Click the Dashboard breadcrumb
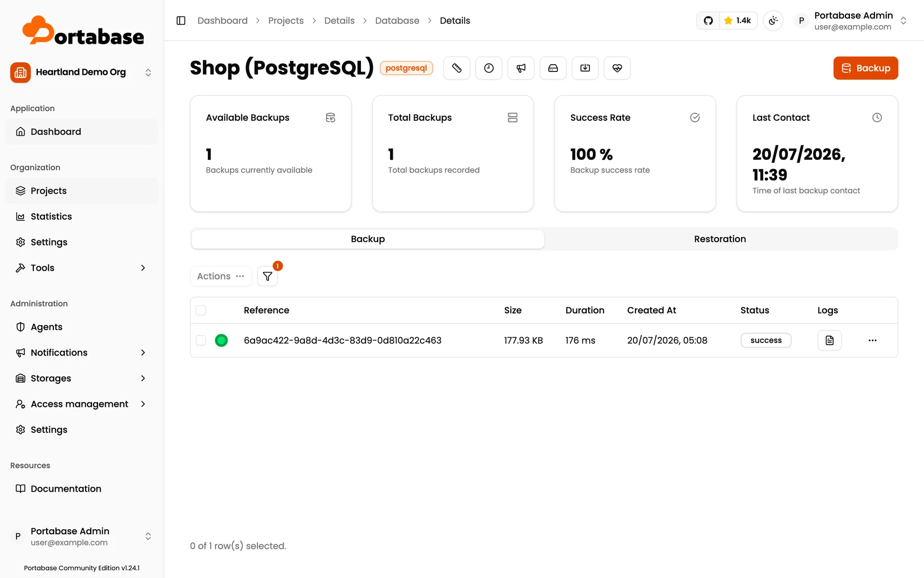 [x=222, y=21]
